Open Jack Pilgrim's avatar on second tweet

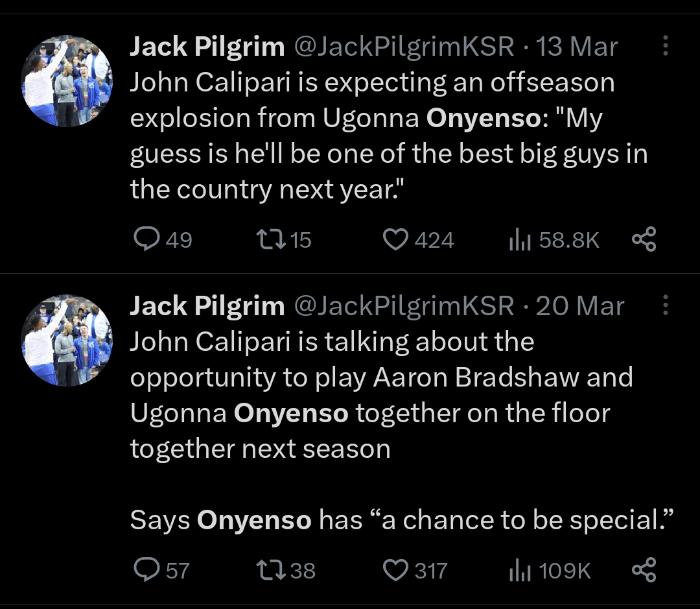(67, 341)
